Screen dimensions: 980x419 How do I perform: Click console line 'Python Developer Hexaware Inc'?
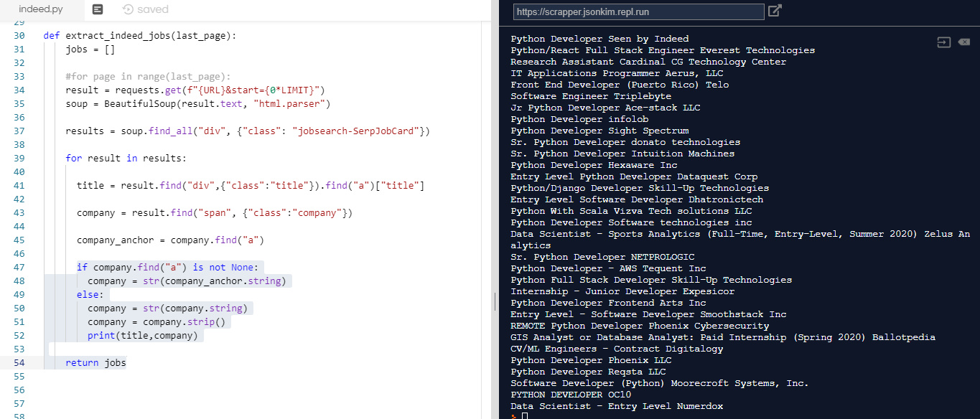tap(594, 165)
